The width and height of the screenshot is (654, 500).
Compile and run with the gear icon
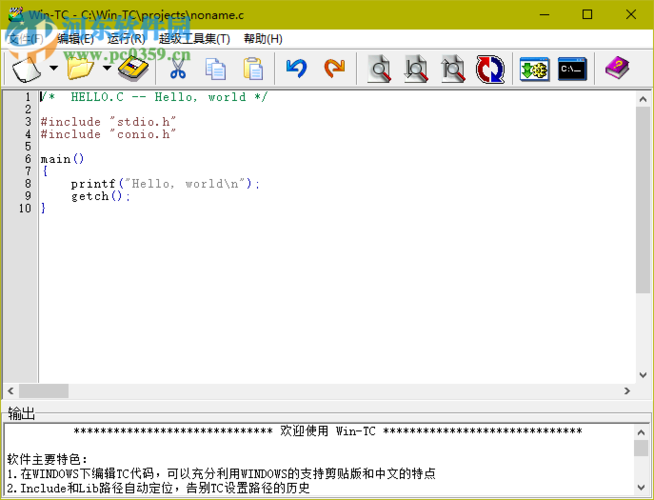point(534,69)
